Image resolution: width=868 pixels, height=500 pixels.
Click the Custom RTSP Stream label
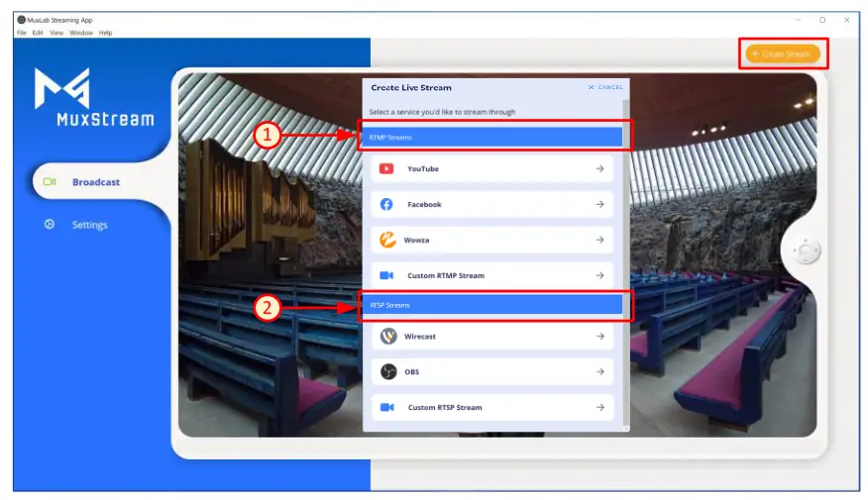pos(445,407)
